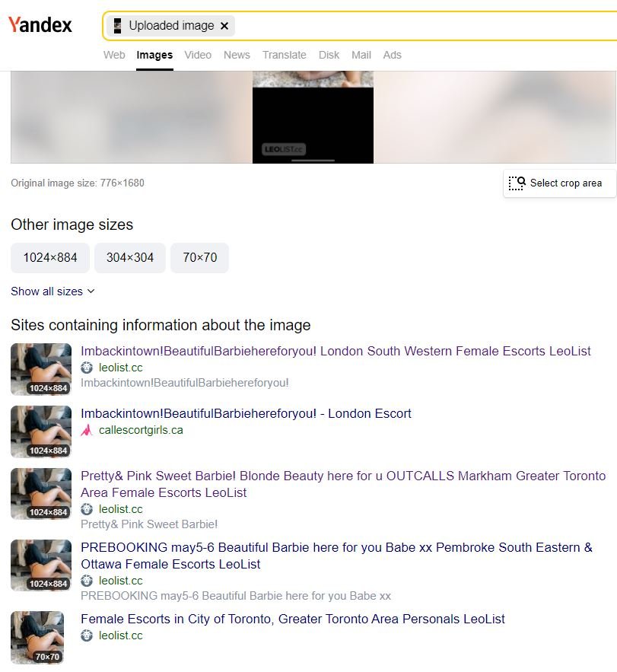This screenshot has height=672, width=617.
Task: Switch to the Web tab
Action: pos(114,55)
